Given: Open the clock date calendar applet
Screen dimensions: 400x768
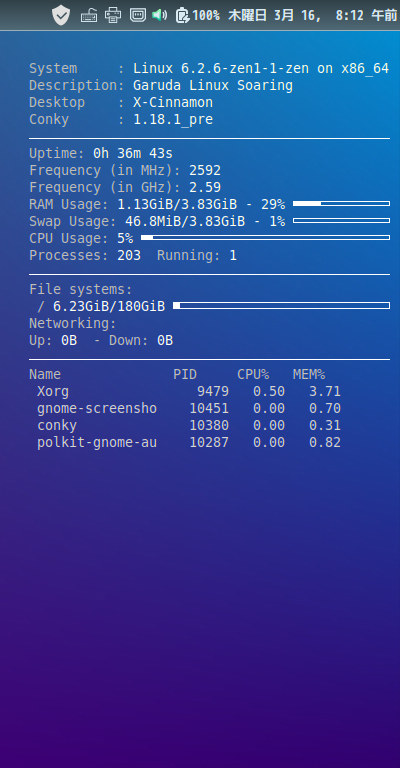Looking at the screenshot, I should click(x=312, y=16).
